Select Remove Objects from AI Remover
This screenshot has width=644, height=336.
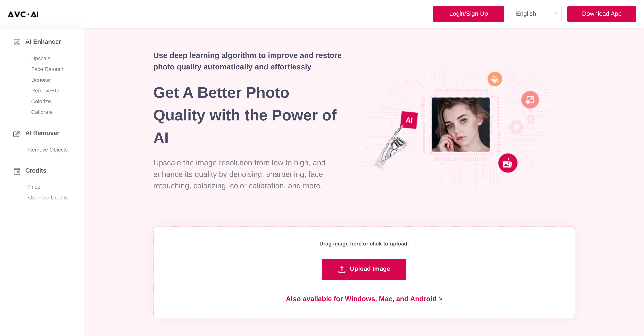(48, 149)
